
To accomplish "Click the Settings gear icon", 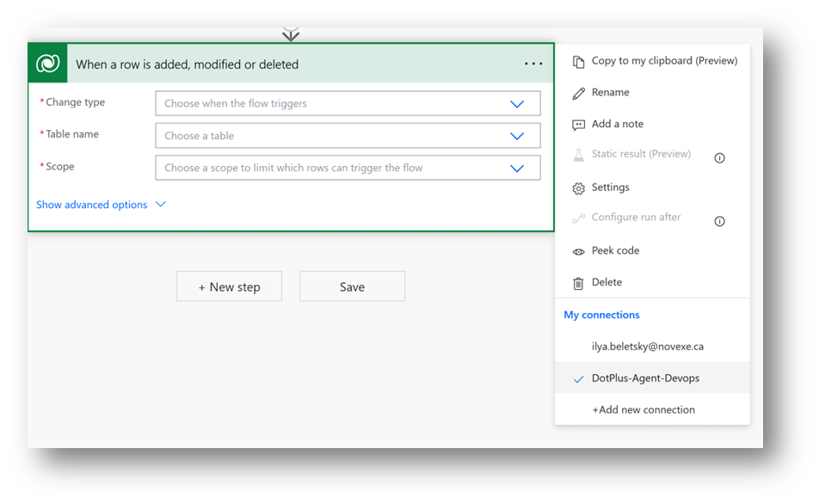I will tap(578, 188).
